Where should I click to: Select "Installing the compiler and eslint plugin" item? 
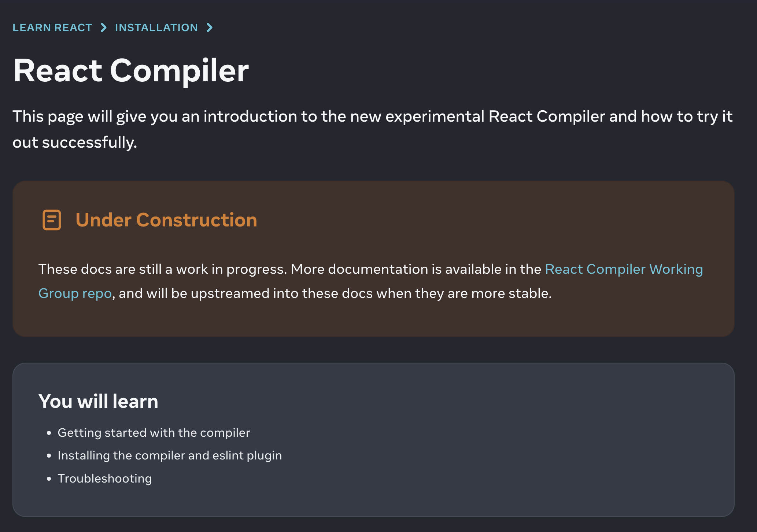[170, 455]
